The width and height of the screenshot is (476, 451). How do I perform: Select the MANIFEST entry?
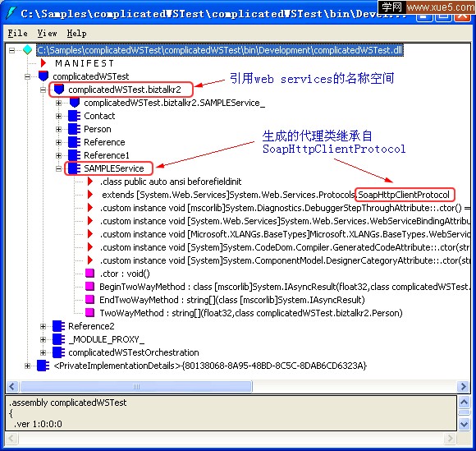[84, 63]
